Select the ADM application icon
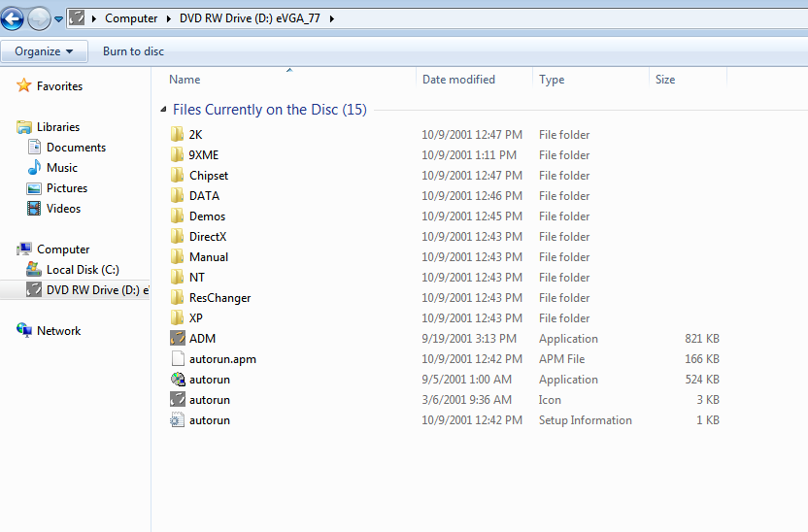Viewport: 808px width, 532px height. [178, 338]
